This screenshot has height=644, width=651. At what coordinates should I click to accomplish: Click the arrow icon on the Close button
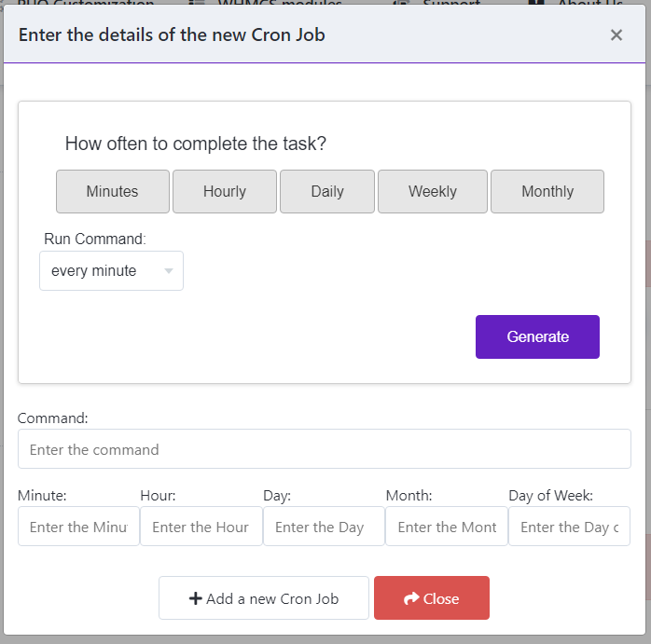pyautogui.click(x=411, y=598)
